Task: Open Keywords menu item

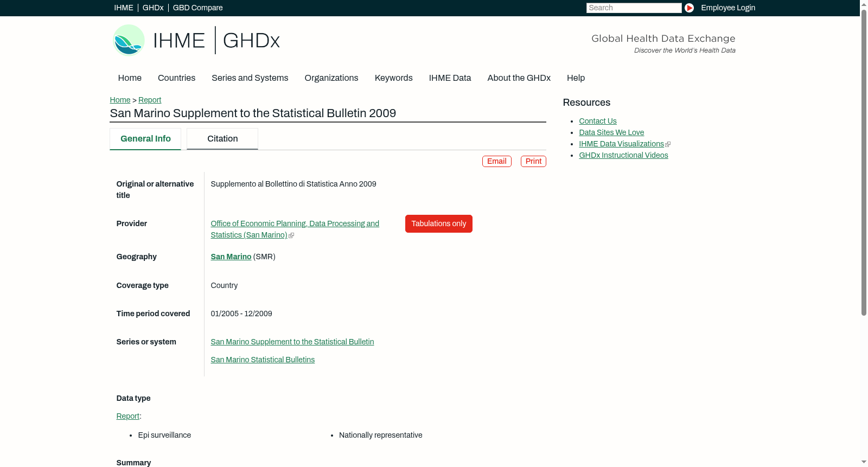Action: 393,78
